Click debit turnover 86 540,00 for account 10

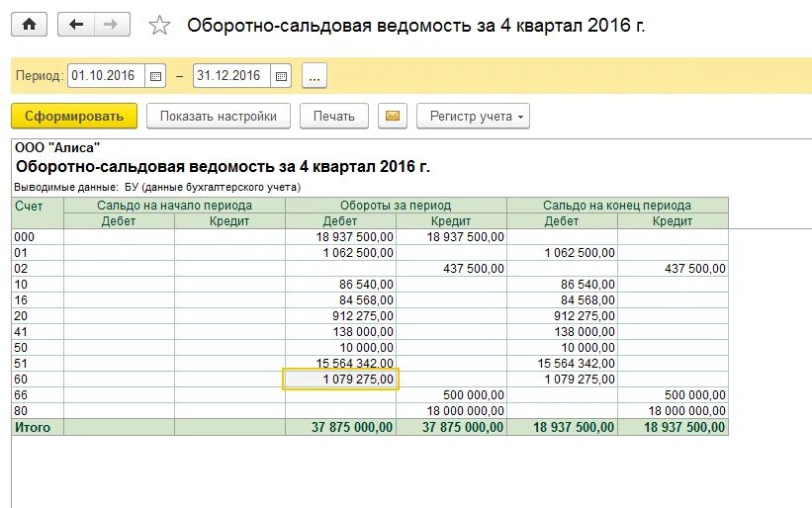click(x=340, y=285)
